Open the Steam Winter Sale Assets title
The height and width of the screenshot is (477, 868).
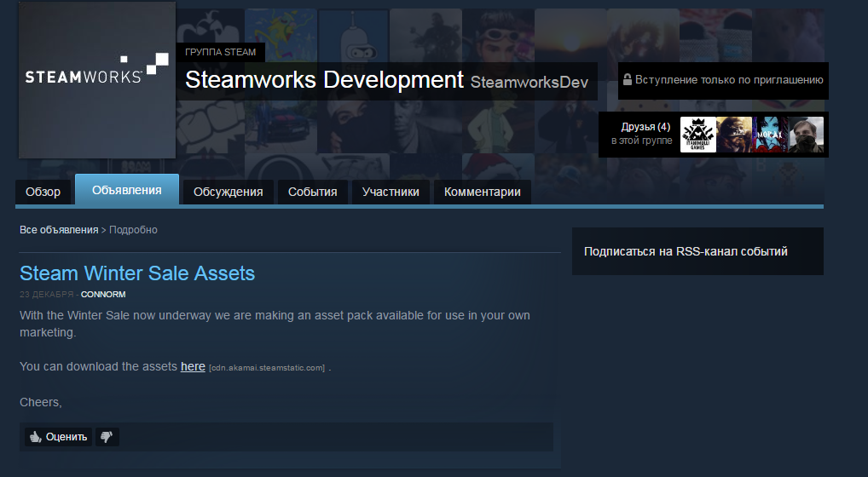137,273
